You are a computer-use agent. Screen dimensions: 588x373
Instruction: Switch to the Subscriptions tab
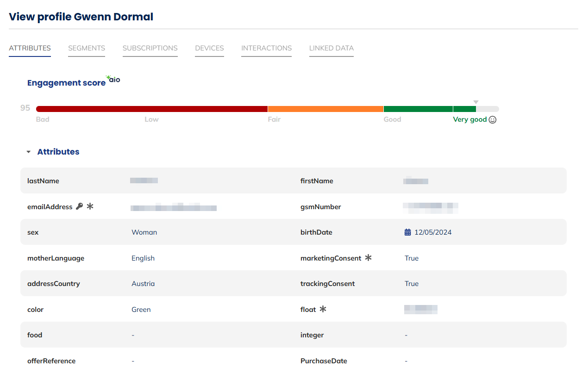pos(150,48)
